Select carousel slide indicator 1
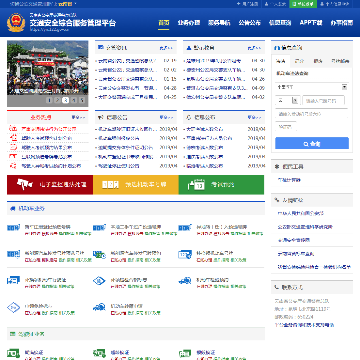The image size is (360, 360). [x=49, y=100]
